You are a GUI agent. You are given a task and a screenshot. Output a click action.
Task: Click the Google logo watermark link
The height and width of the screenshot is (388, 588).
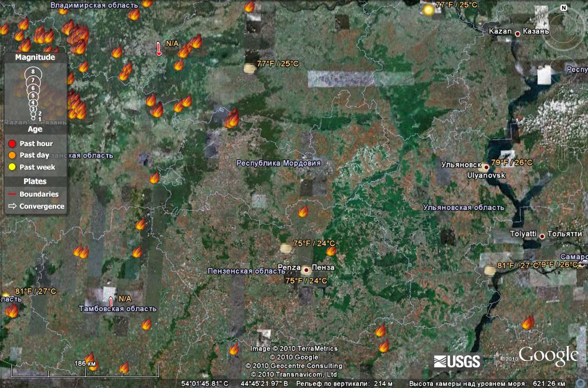(x=548, y=355)
